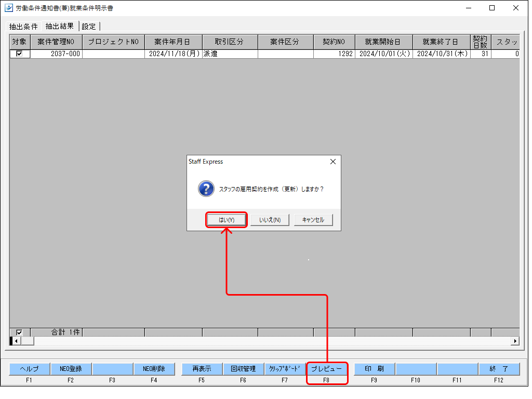
Task: Maximize the 労働条件通知書 window
Action: (x=492, y=8)
